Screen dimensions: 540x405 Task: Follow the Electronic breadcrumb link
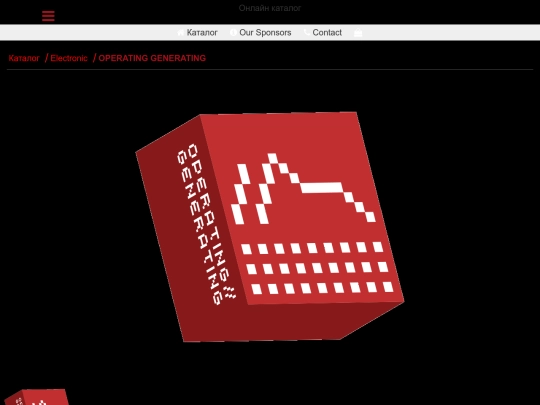click(69, 58)
